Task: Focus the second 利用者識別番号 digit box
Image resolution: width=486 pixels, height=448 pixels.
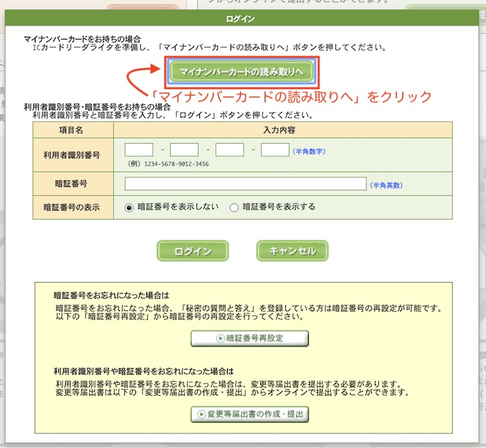Action: 184,150
